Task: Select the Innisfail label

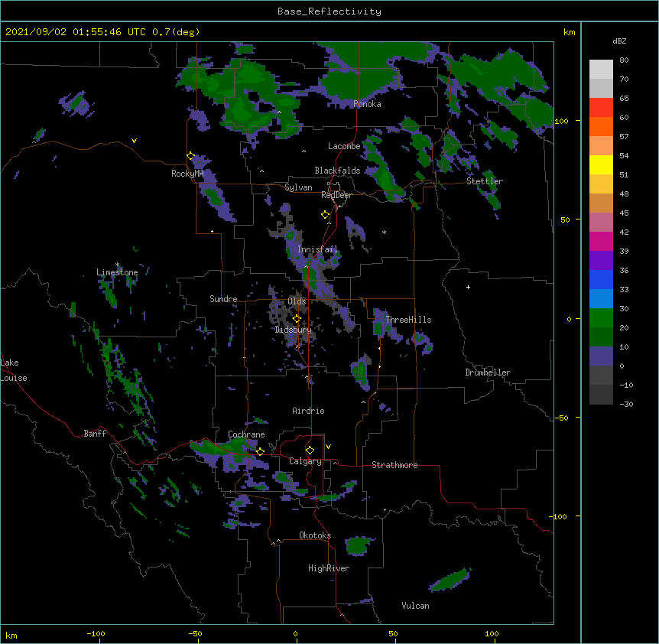Action: 317,249
